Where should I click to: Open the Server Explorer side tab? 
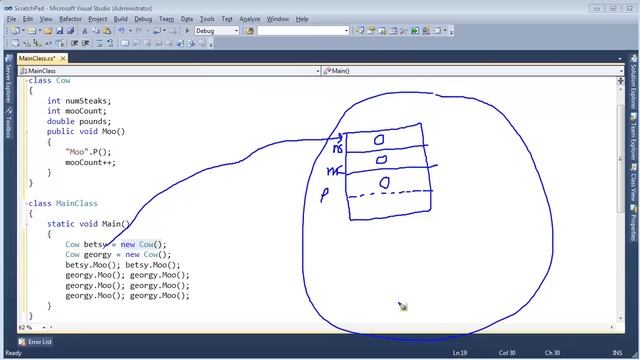click(x=9, y=80)
